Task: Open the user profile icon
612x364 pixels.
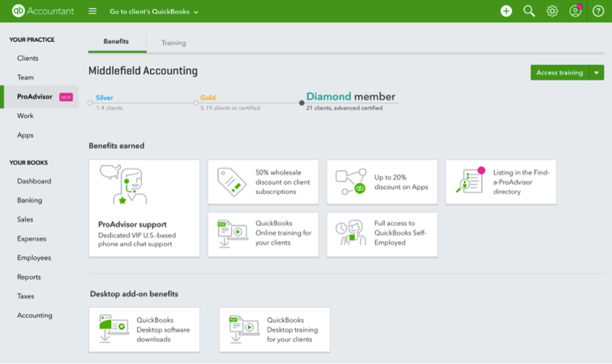Action: [x=576, y=11]
